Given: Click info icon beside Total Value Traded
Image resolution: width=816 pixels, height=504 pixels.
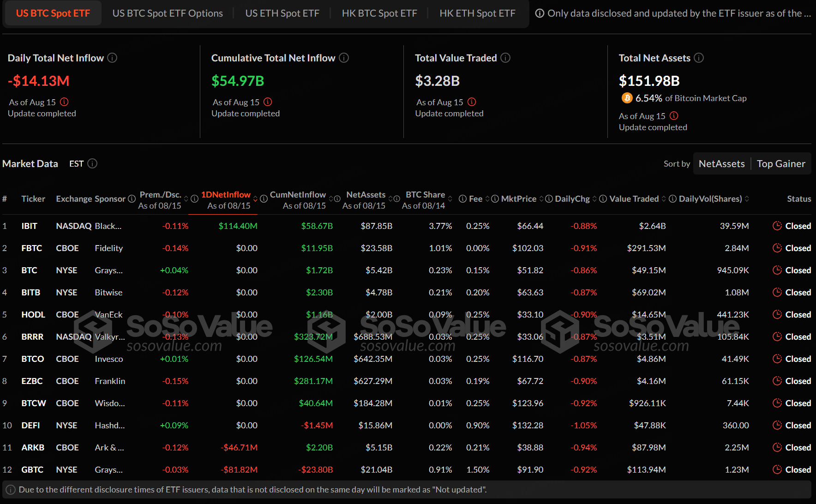Looking at the screenshot, I should click(x=505, y=58).
